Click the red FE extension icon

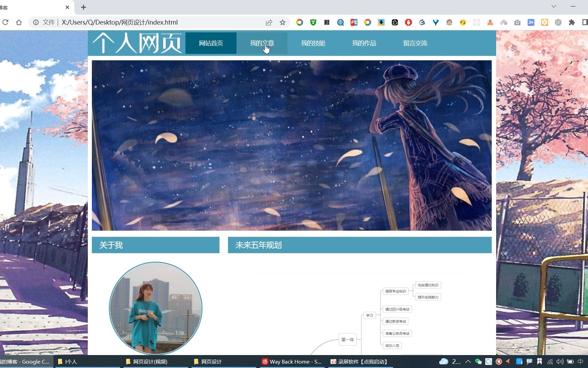click(354, 22)
